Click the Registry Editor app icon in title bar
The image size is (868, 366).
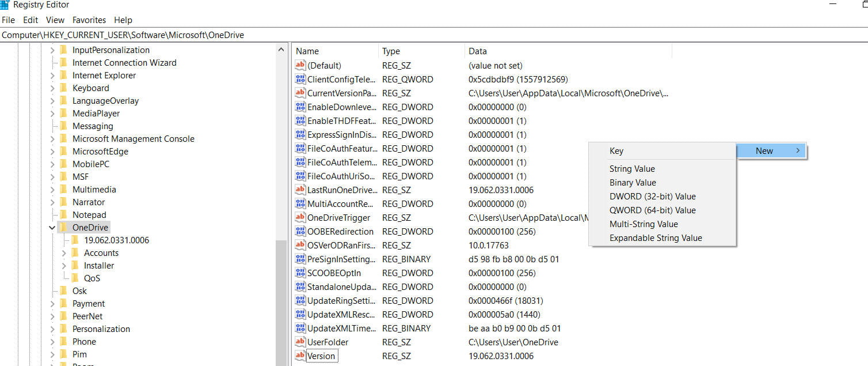point(5,5)
